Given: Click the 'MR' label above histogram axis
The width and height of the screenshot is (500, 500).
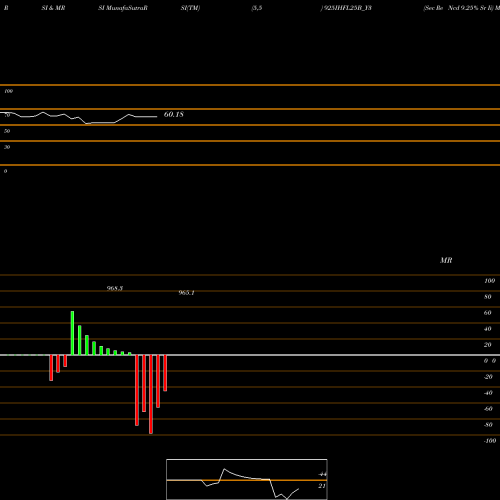Looking at the screenshot, I should 446,260.
